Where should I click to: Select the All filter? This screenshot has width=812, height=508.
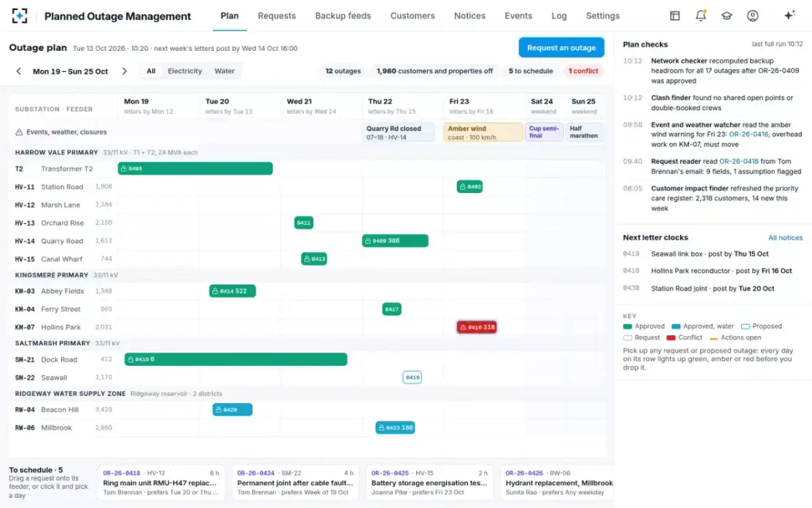pyautogui.click(x=151, y=71)
